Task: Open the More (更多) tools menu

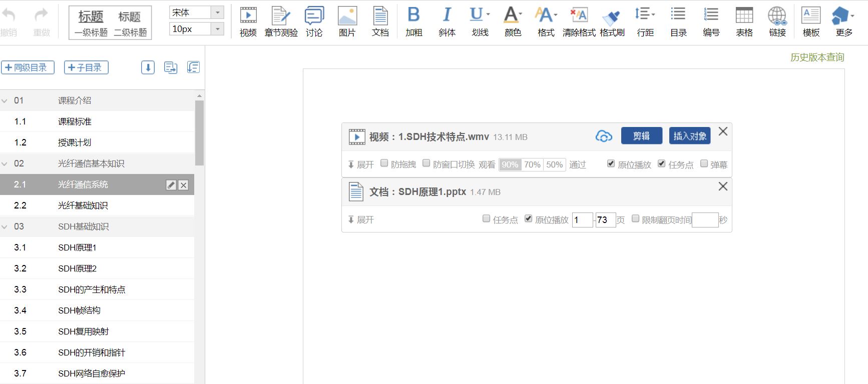Action: tap(844, 22)
